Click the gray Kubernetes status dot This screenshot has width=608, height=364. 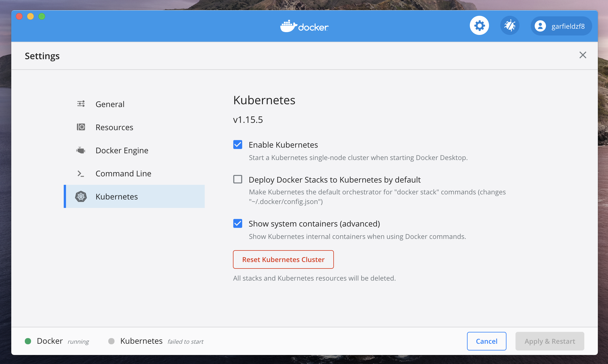tap(111, 341)
